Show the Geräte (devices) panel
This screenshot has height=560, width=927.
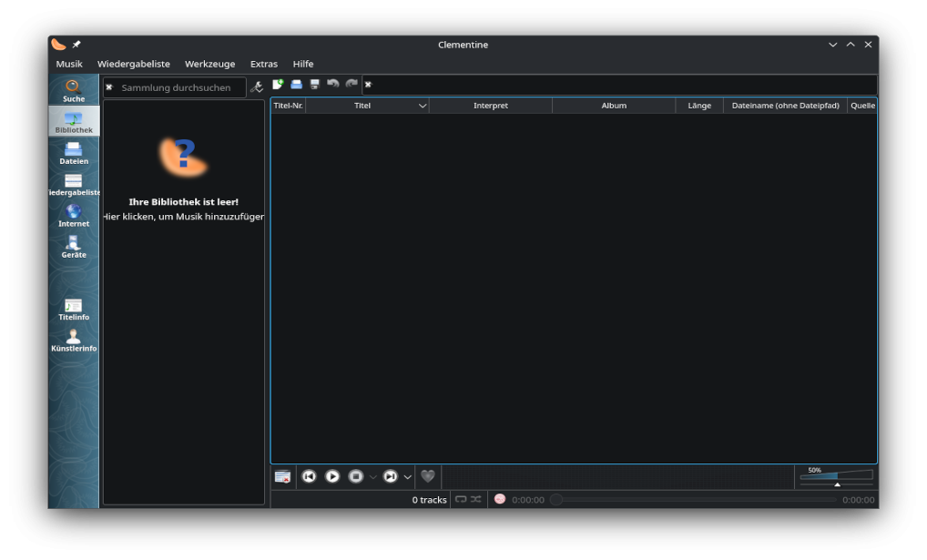click(x=74, y=247)
